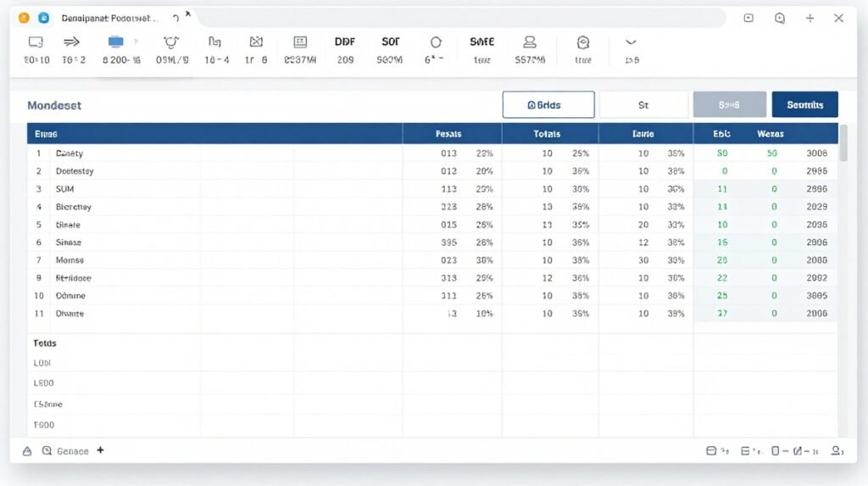
Task: Click the circle icon in the toolbar
Action: pos(436,42)
